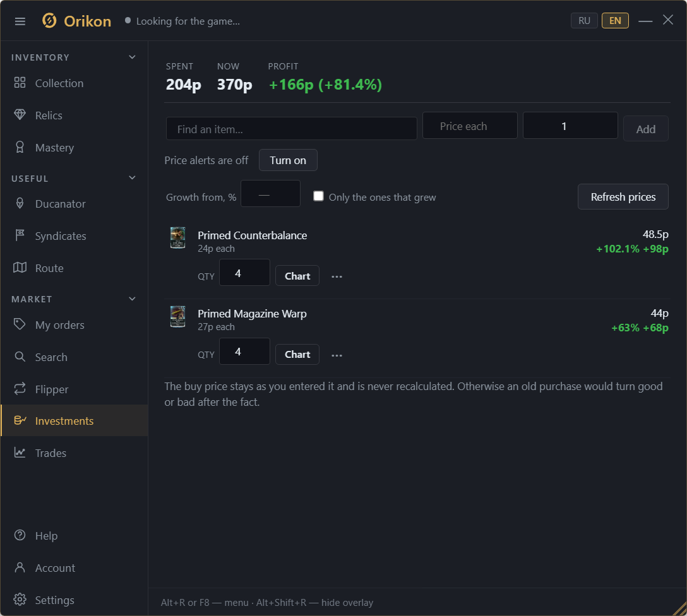The image size is (687, 616).
Task: Open the Trades page
Action: 74,453
